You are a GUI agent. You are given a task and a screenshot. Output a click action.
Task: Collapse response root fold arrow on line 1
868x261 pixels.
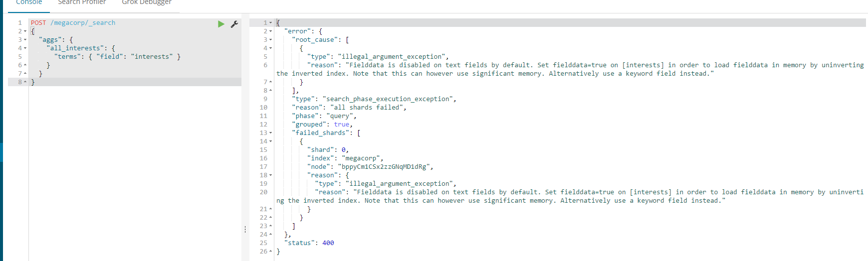pyautogui.click(x=271, y=23)
